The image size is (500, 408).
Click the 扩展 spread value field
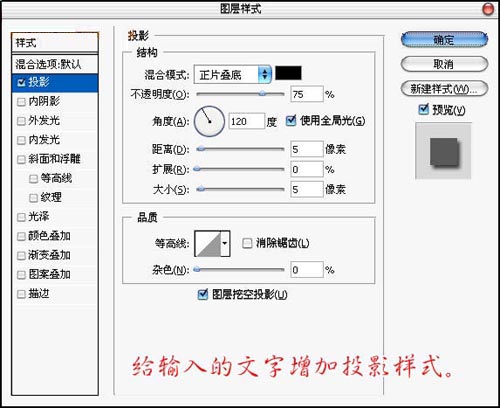pos(307,169)
